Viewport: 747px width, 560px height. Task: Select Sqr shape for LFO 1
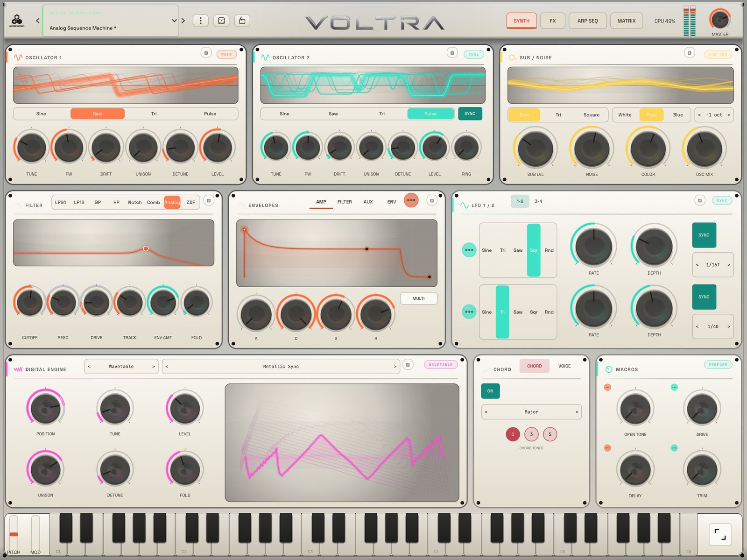[534, 250]
